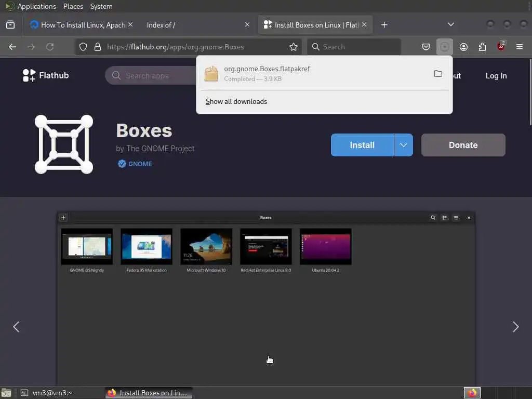Click the Donate button
The image size is (532, 399).
[x=463, y=145]
